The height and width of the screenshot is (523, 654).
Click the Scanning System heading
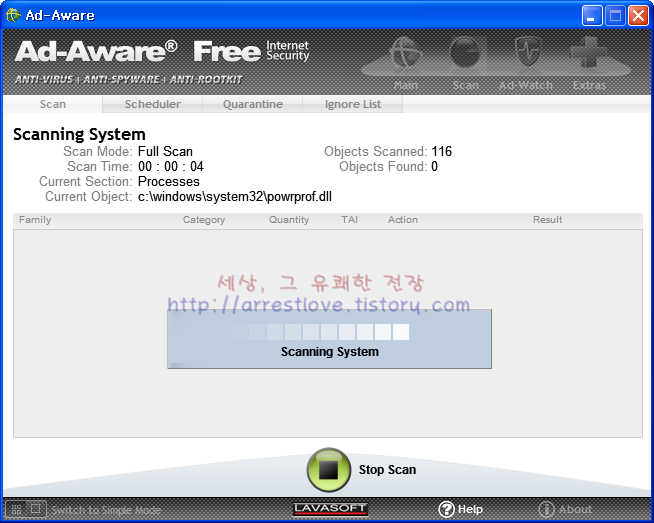79,134
